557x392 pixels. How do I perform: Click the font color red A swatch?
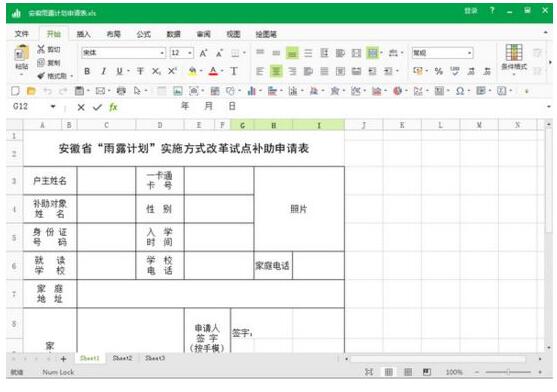(213, 71)
